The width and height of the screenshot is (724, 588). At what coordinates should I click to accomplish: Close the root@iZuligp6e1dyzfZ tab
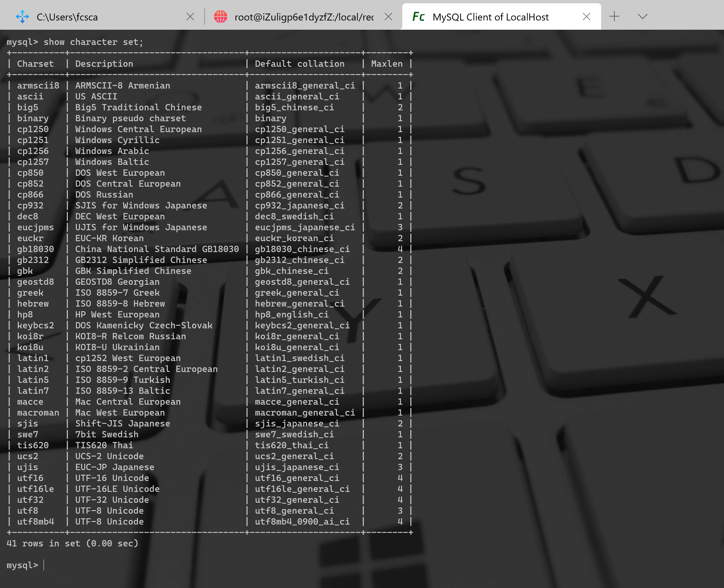[x=388, y=17]
